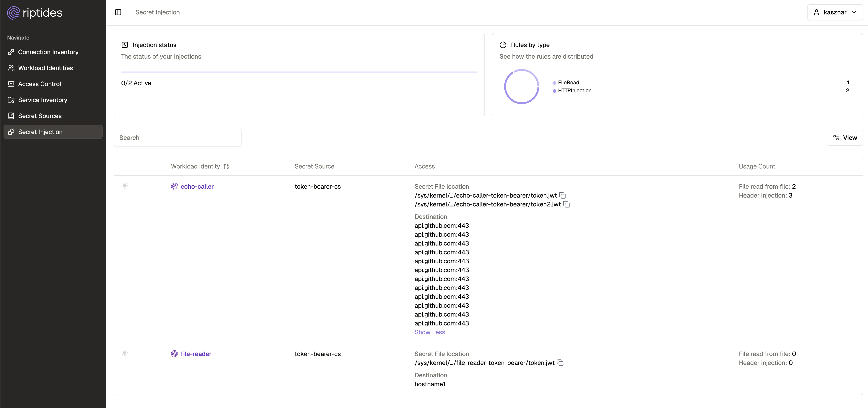Focus the Search input field
Image resolution: width=868 pixels, height=408 pixels.
tap(178, 138)
